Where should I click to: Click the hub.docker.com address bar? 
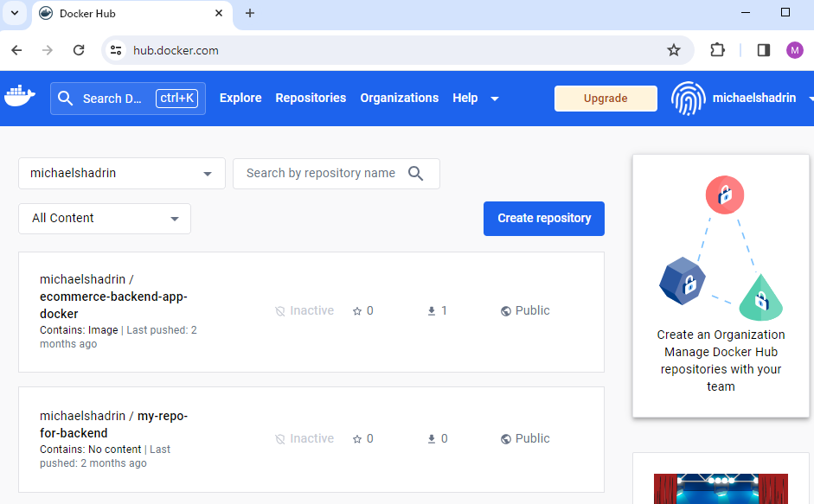point(397,50)
